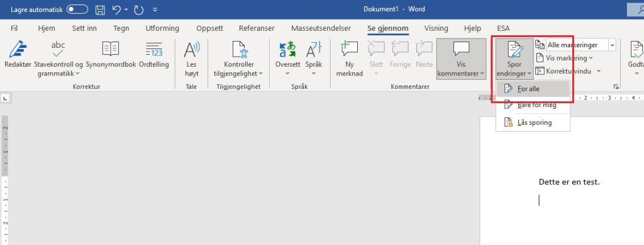Start Les høyt read aloud
Screen dimensions: 644x245
(191, 59)
